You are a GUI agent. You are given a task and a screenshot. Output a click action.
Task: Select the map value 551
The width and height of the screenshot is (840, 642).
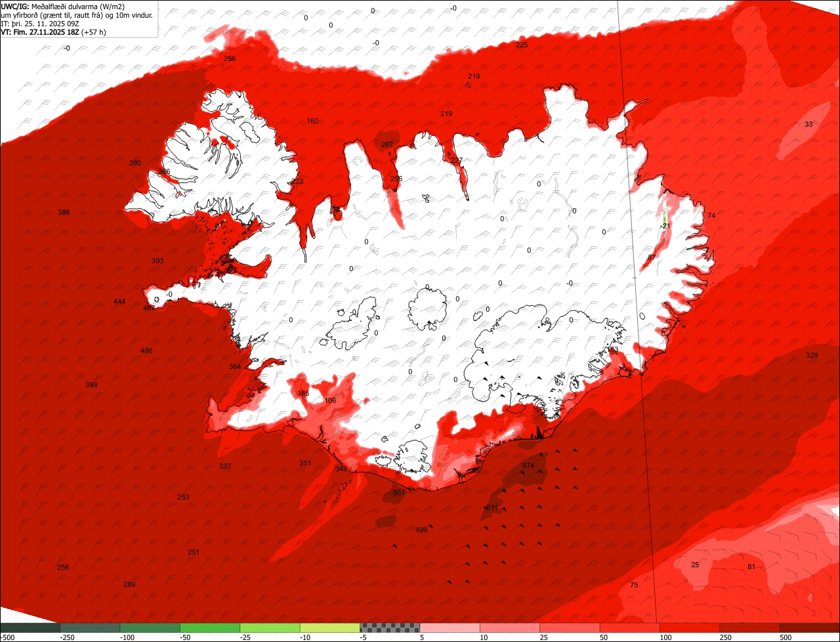tap(399, 493)
